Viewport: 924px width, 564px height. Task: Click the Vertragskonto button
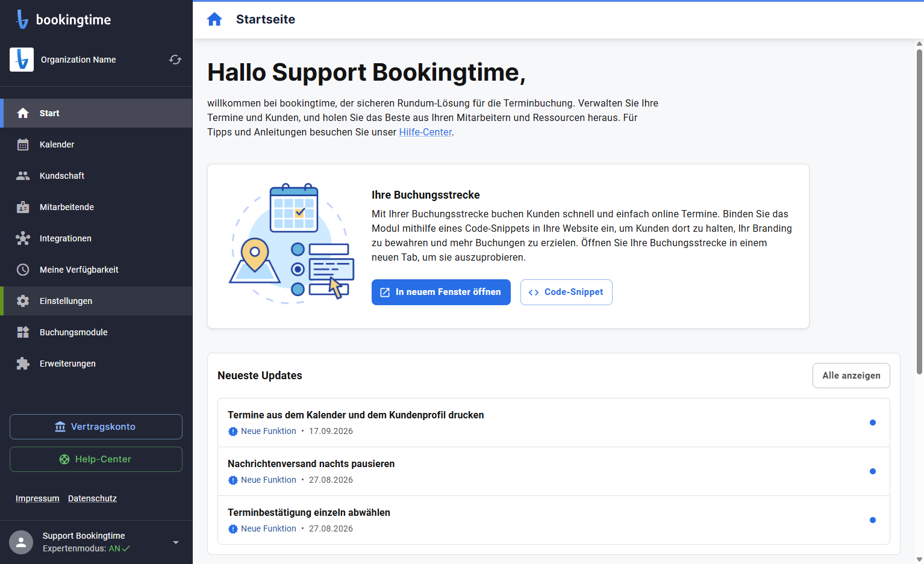pyautogui.click(x=96, y=427)
